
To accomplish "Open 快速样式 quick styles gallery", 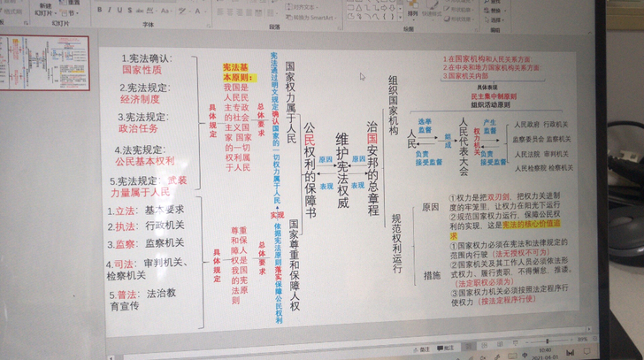I will point(432,9).
